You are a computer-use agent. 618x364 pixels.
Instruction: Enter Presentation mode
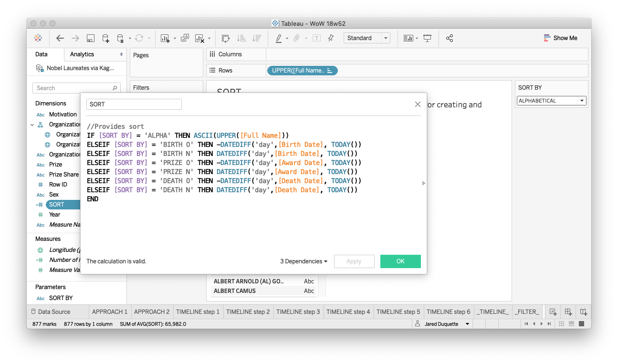428,38
